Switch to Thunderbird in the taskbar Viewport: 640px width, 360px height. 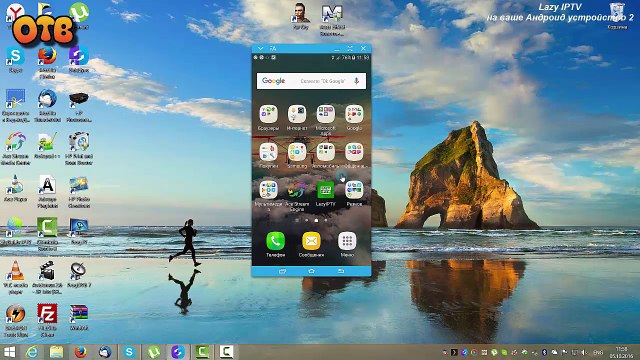click(105, 352)
